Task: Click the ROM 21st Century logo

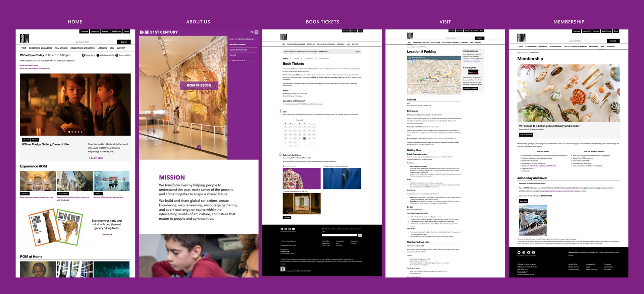Action: point(159,32)
